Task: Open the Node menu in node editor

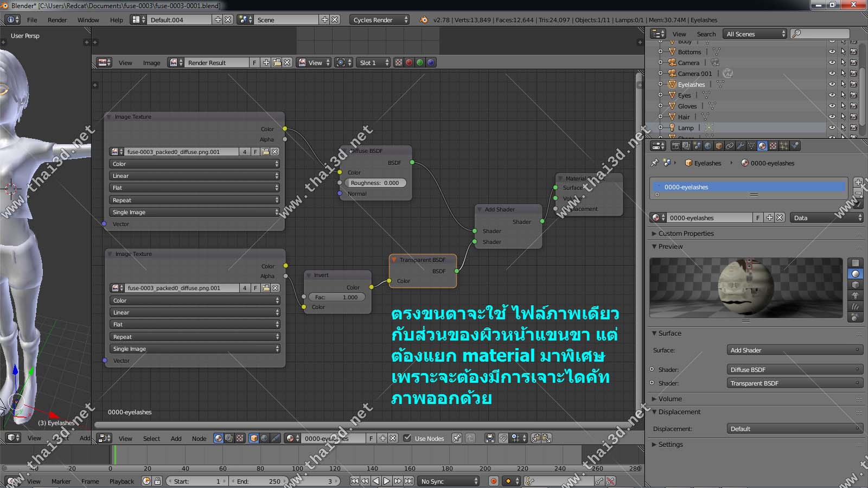Action: point(199,438)
